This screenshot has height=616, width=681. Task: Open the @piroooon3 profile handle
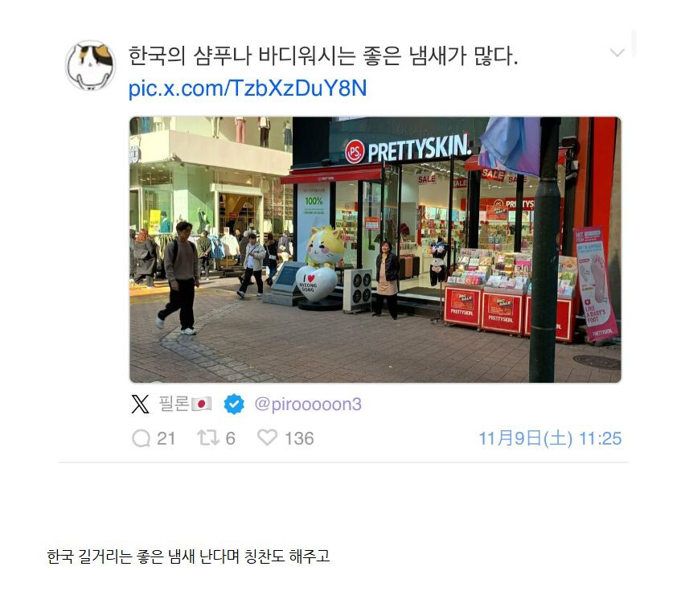pyautogui.click(x=308, y=404)
